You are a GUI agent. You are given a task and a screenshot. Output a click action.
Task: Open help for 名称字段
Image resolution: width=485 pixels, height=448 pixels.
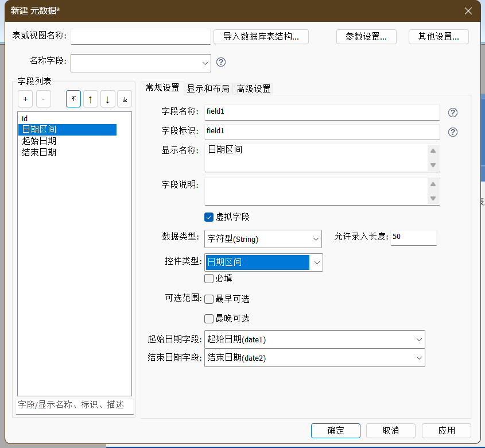pos(221,63)
